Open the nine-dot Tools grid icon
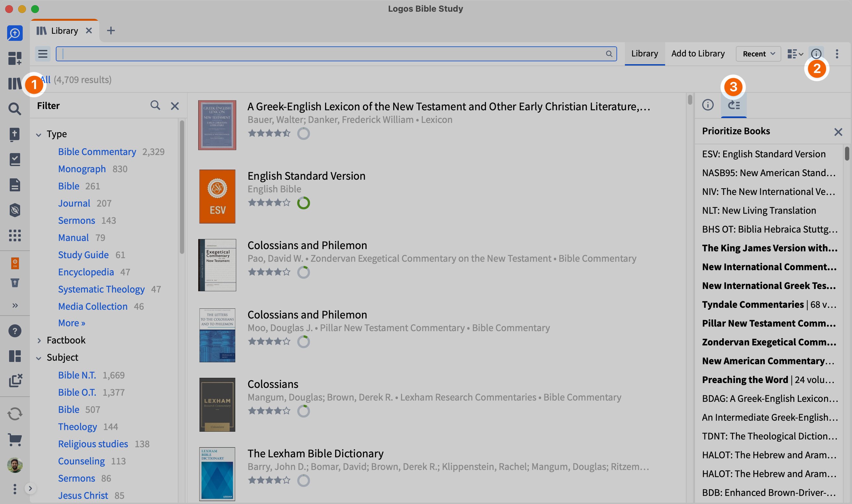852x504 pixels. pos(15,235)
